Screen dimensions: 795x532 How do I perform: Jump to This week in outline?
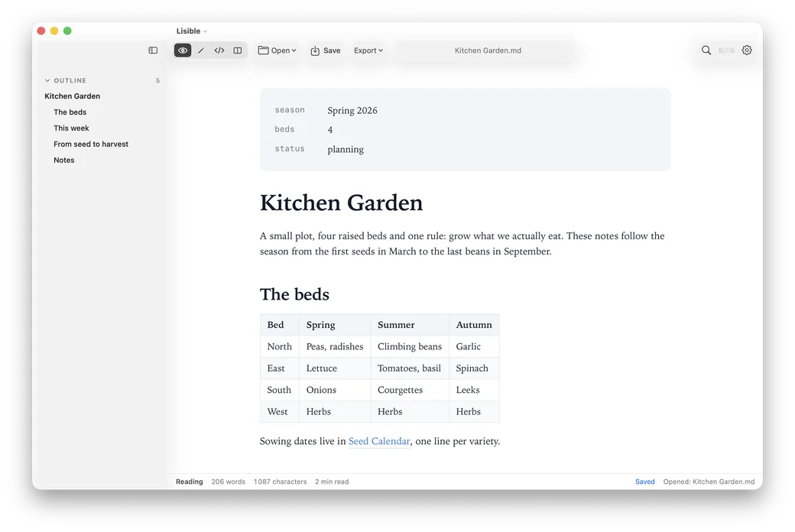(71, 128)
